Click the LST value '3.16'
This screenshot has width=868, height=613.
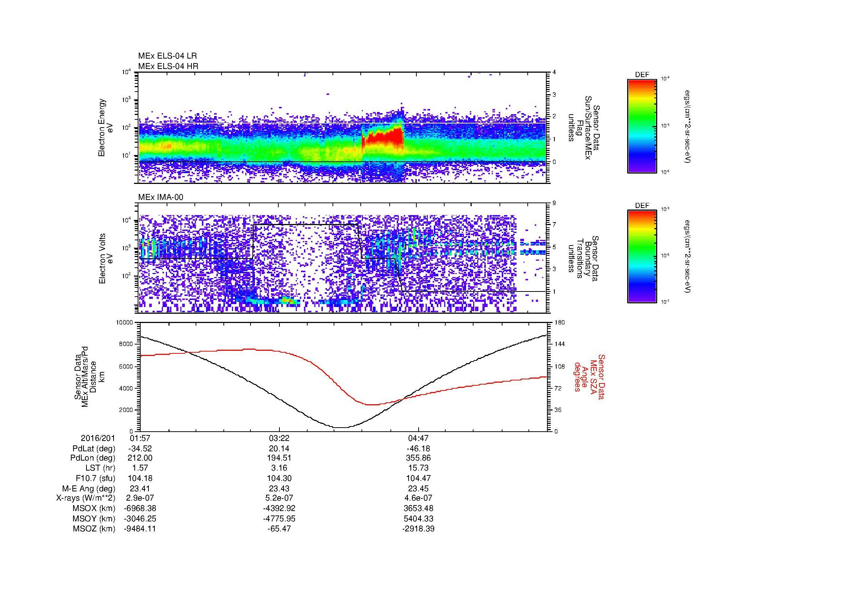(279, 468)
